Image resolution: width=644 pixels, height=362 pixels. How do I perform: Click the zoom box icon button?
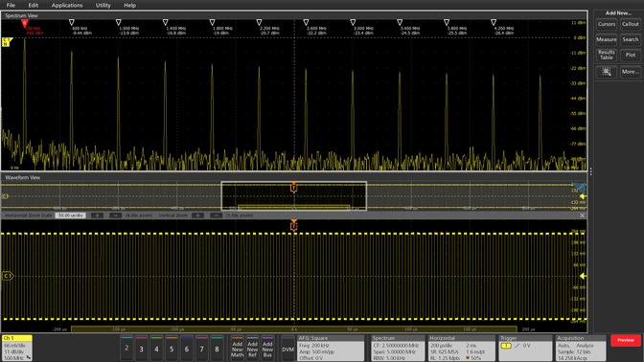pos(607,72)
